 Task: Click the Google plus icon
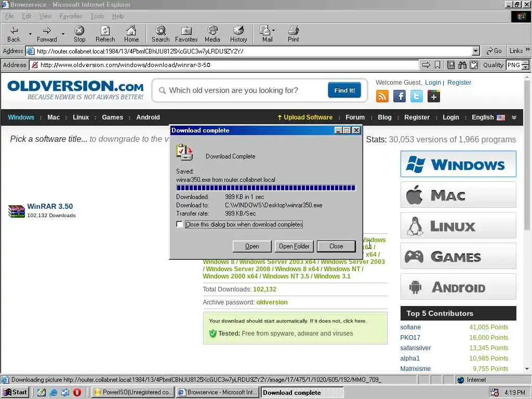point(434,96)
